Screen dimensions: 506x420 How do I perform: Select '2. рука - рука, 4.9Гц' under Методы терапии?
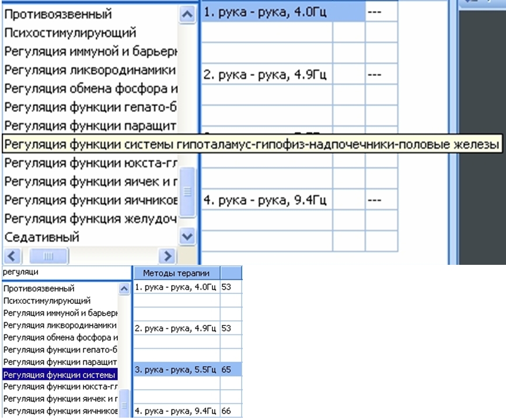pos(176,328)
